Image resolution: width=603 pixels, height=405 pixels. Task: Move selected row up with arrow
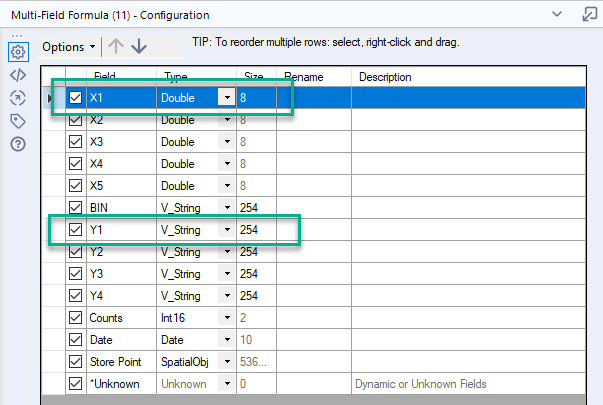pos(116,46)
